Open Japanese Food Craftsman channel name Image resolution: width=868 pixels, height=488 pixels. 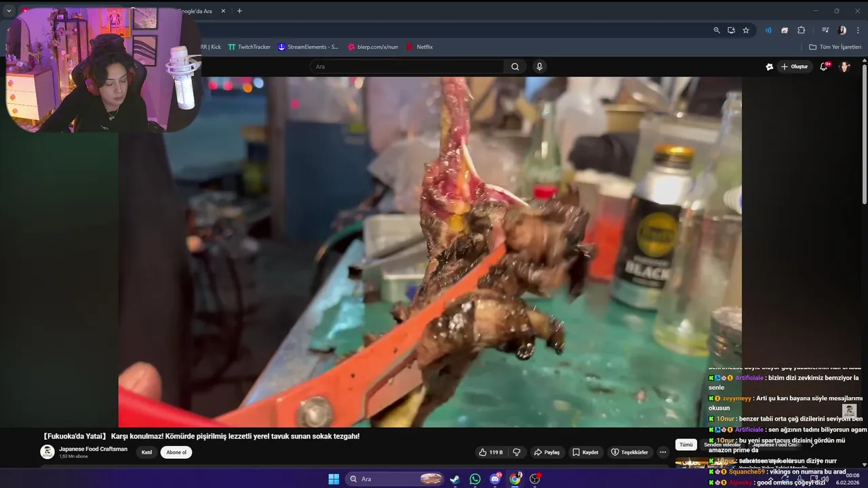pyautogui.click(x=93, y=449)
